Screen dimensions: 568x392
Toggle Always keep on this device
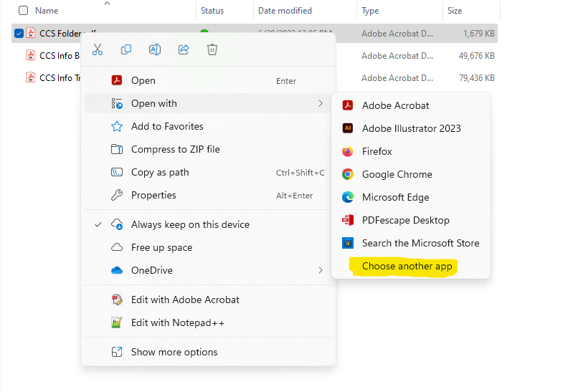click(190, 224)
